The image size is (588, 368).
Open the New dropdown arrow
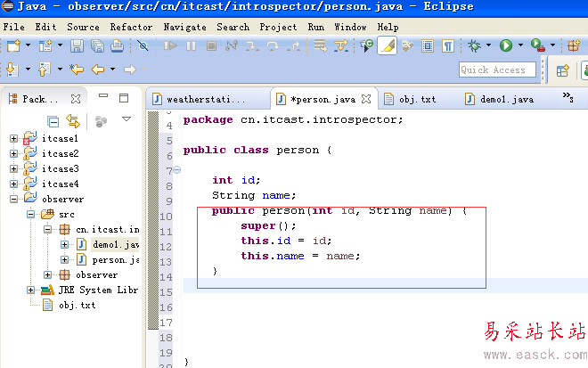click(x=29, y=45)
